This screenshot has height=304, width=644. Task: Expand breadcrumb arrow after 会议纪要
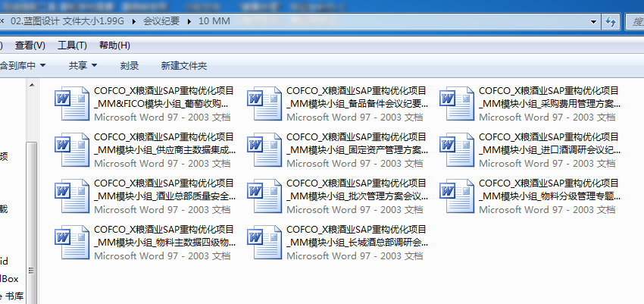(x=189, y=21)
